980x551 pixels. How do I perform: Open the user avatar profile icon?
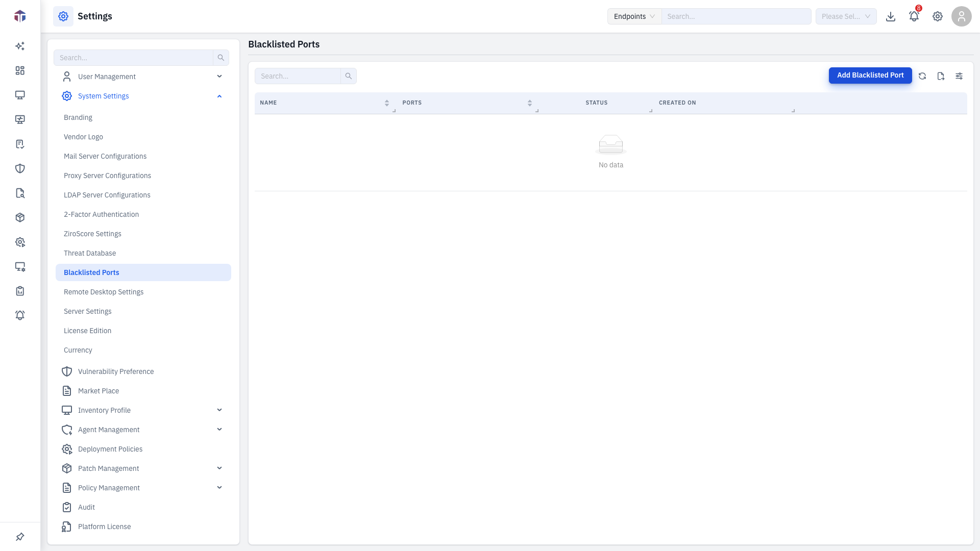coord(962,16)
